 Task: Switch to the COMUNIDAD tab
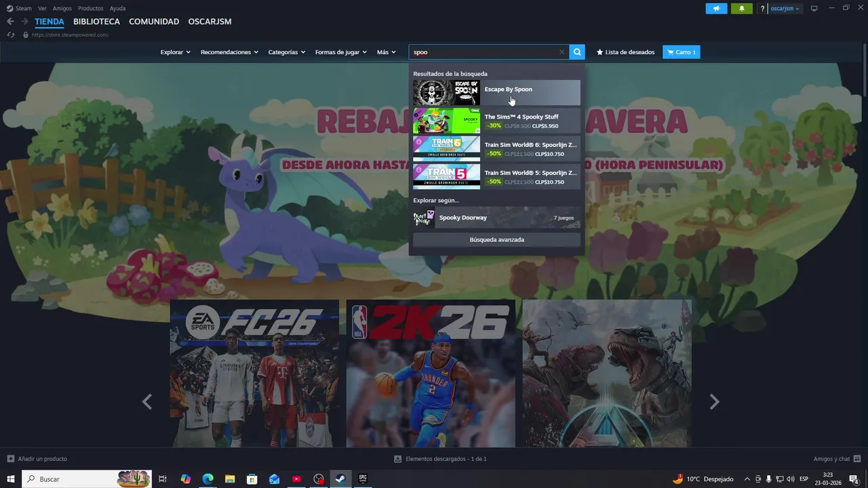(x=154, y=22)
